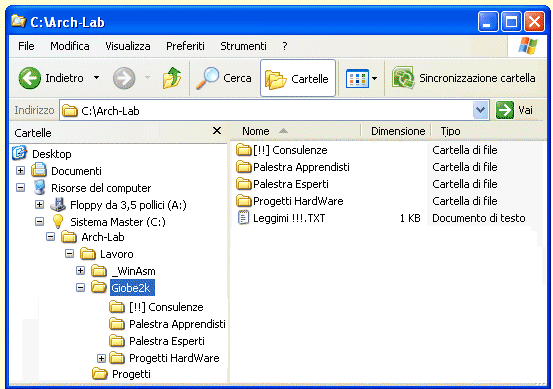Click the Risorse del computer icon
The height and width of the screenshot is (389, 553).
tap(40, 187)
